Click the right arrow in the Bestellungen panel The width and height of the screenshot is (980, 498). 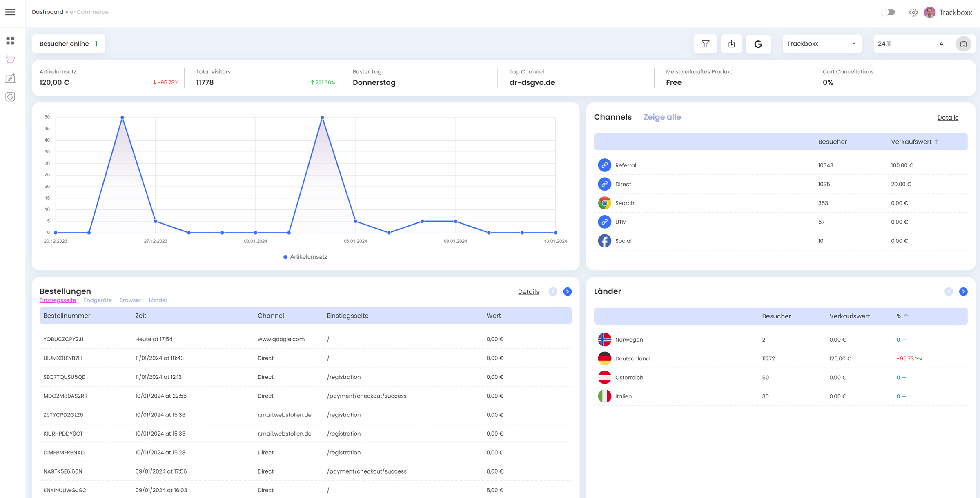click(568, 291)
